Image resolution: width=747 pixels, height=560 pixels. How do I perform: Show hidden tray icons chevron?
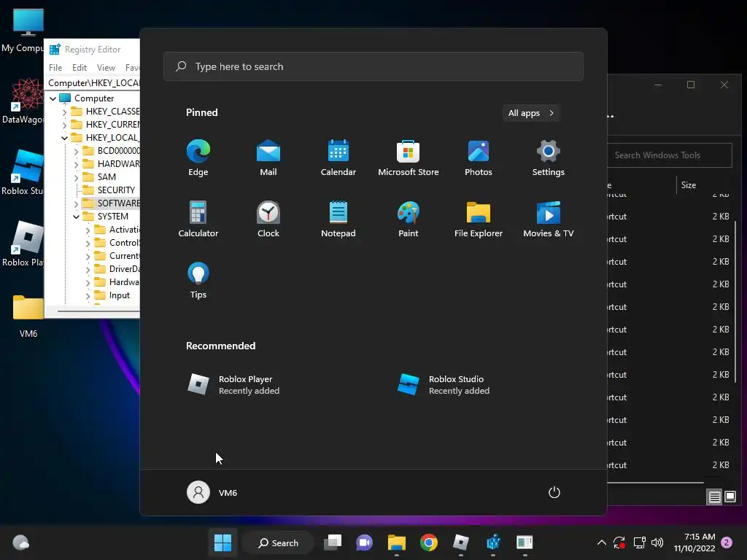(x=601, y=542)
